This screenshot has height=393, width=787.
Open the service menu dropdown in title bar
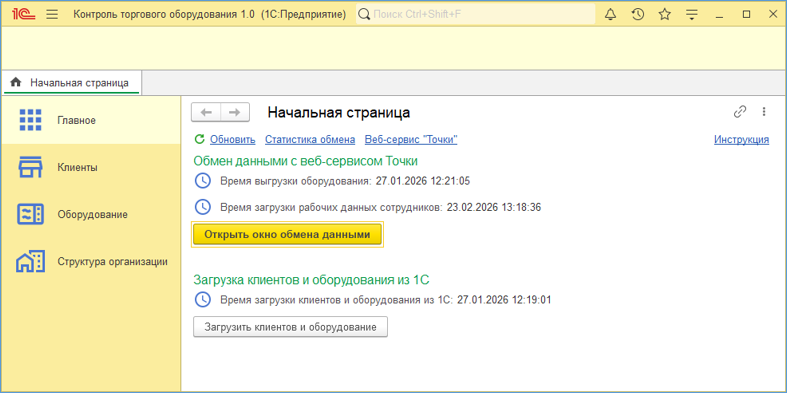point(692,15)
